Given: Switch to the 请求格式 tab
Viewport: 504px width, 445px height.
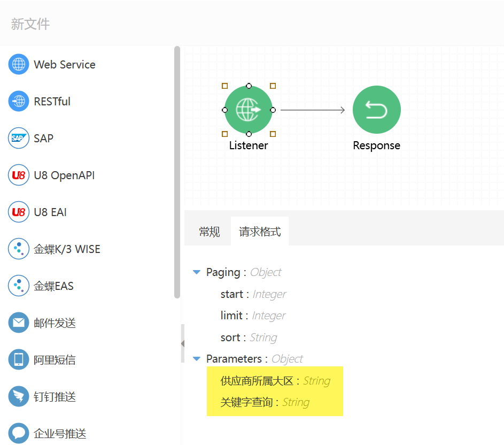Looking at the screenshot, I should pyautogui.click(x=260, y=231).
